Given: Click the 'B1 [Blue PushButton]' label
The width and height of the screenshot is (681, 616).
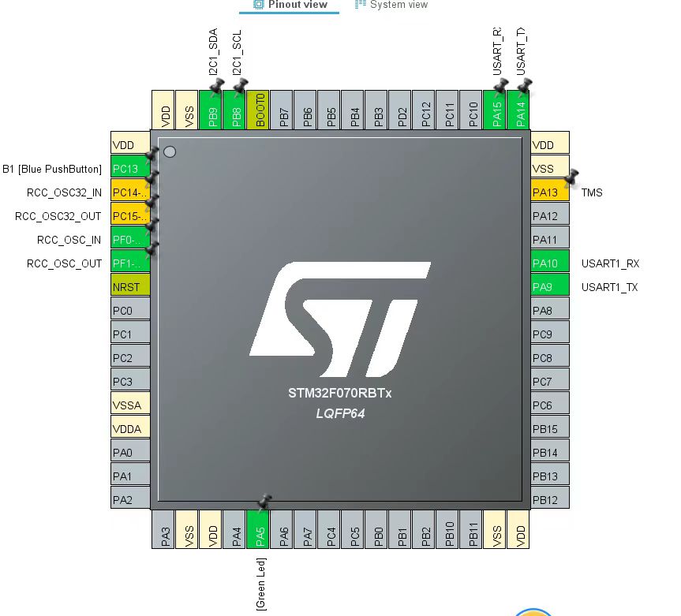Looking at the screenshot, I should click(52, 169).
